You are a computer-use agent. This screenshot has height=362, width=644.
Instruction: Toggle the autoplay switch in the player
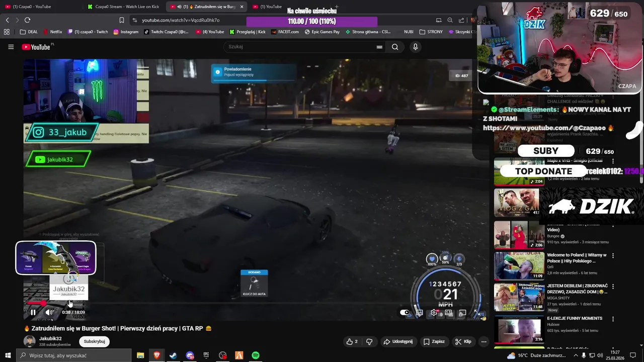[x=405, y=312]
